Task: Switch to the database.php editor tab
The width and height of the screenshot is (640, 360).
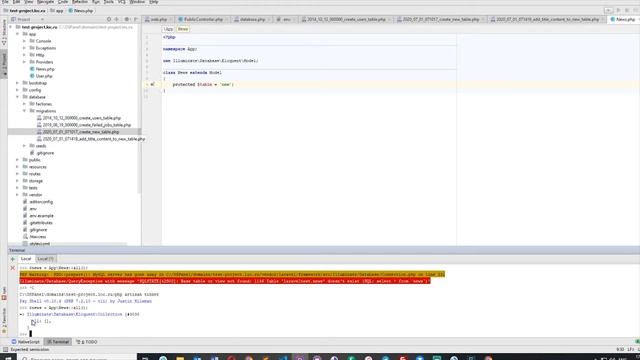Action: coord(250,19)
